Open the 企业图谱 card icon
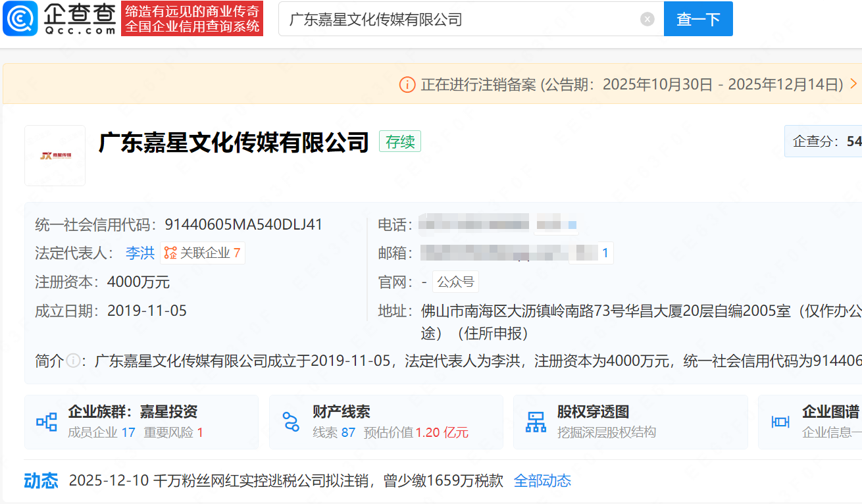This screenshot has width=862, height=504. pos(780,422)
